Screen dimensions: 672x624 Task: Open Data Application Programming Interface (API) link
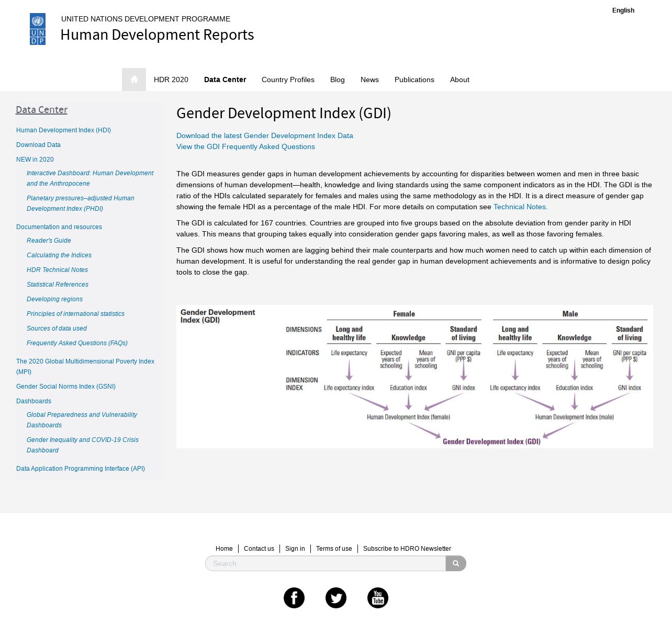point(81,469)
